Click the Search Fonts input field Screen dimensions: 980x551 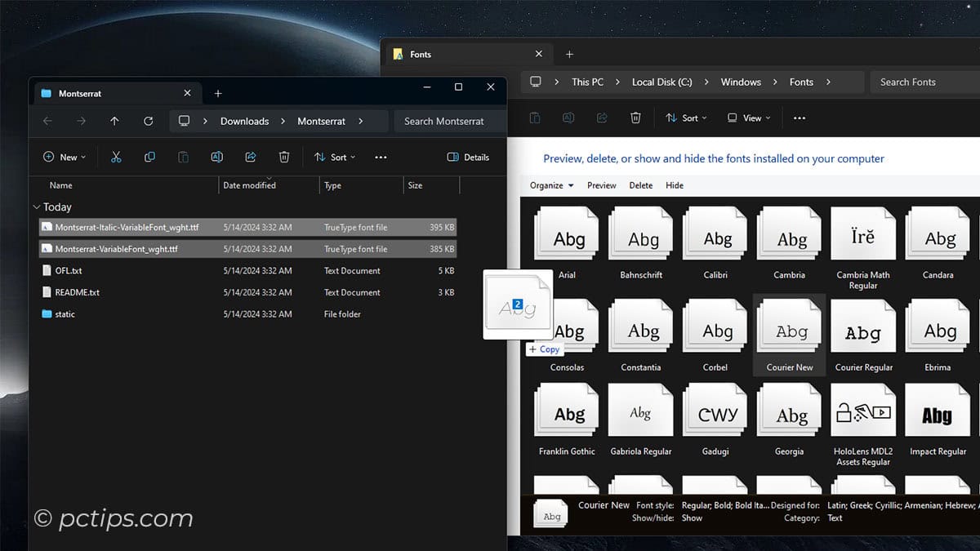point(909,82)
